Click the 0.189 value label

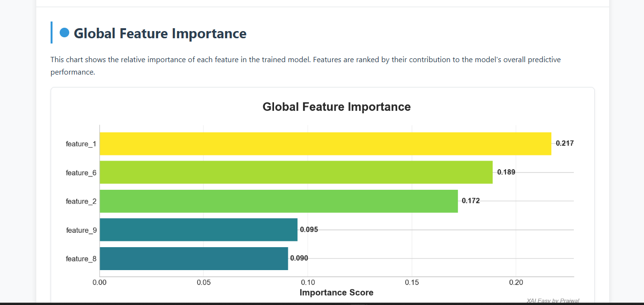click(x=506, y=172)
